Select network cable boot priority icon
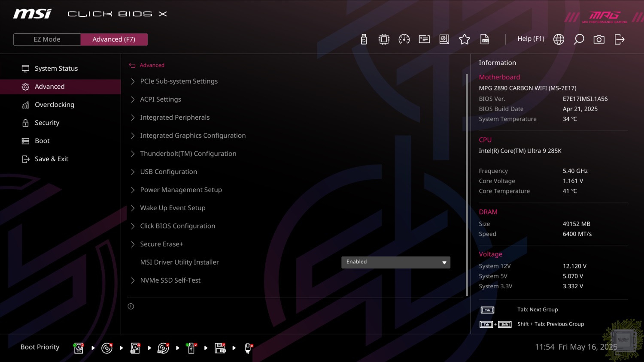This screenshot has height=362, width=644. [248, 348]
